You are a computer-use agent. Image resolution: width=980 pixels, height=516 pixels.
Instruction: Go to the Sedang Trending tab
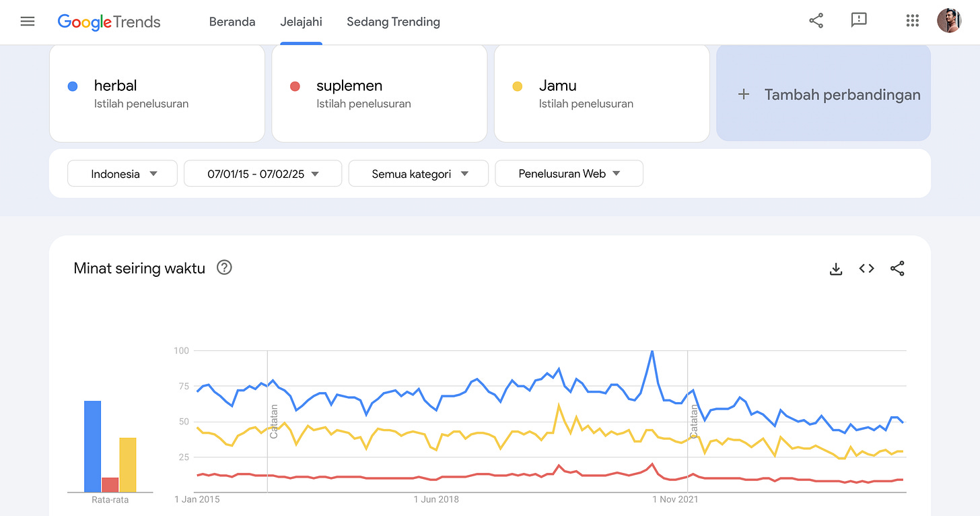coord(393,22)
